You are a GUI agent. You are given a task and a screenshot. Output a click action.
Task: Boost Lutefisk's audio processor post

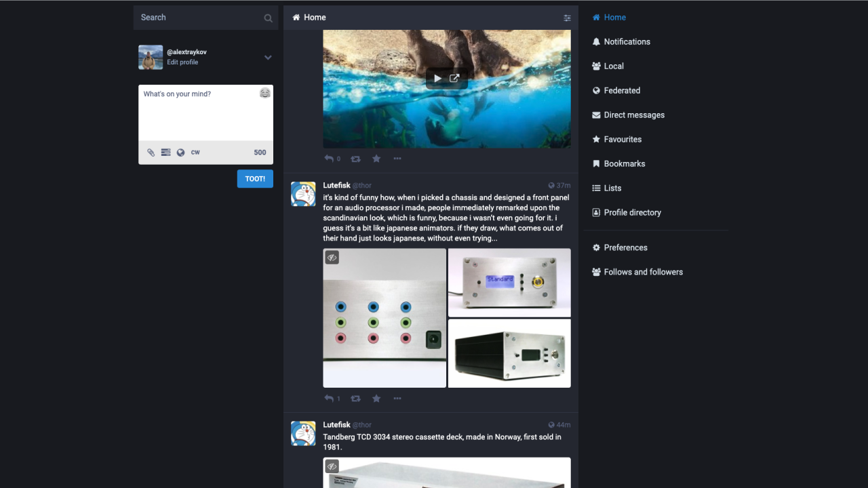click(x=355, y=399)
